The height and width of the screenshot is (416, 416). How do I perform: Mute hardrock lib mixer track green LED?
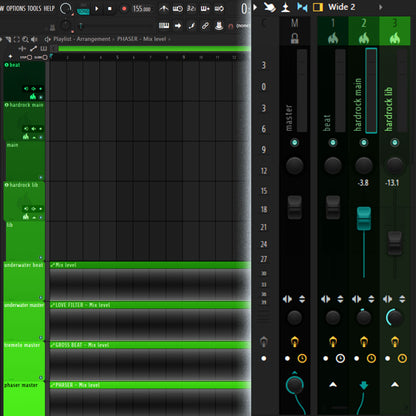pyautogui.click(x=395, y=143)
